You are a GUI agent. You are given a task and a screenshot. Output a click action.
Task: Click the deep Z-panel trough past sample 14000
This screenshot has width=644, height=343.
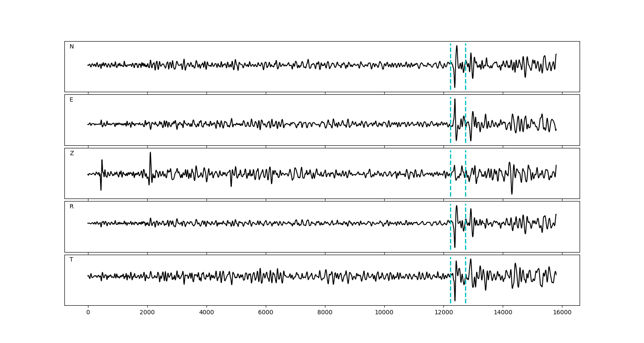tap(512, 193)
